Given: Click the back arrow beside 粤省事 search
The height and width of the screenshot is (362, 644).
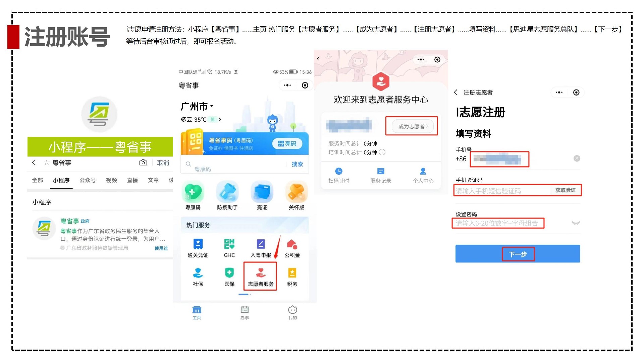Looking at the screenshot, I should point(34,163).
